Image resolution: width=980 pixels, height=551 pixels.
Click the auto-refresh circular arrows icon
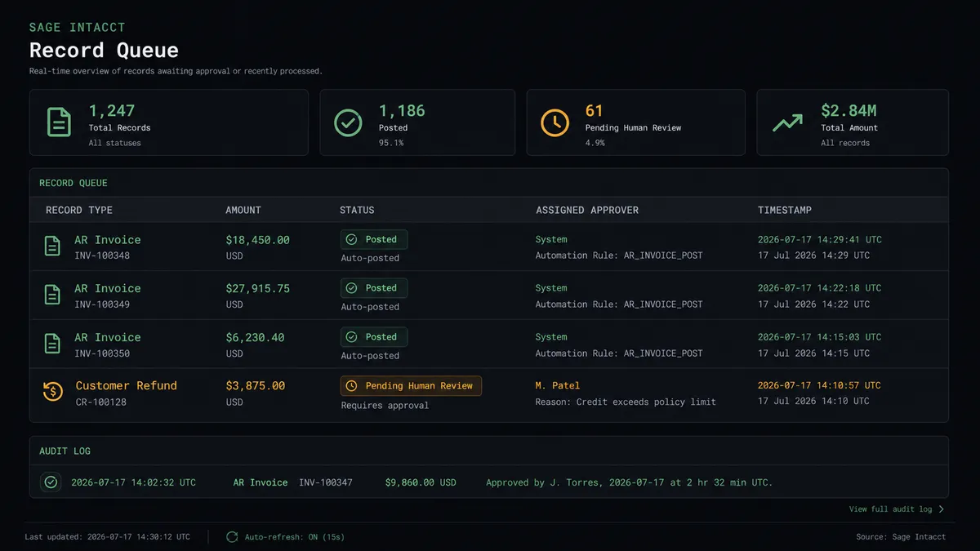(x=232, y=537)
